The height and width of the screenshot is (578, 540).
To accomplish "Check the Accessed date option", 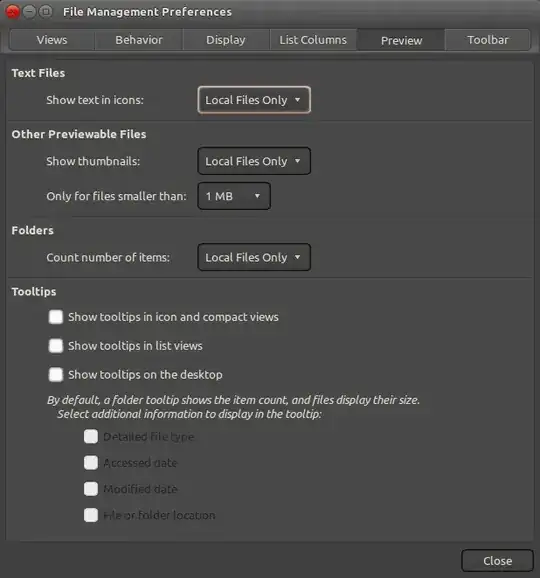I will (x=91, y=463).
